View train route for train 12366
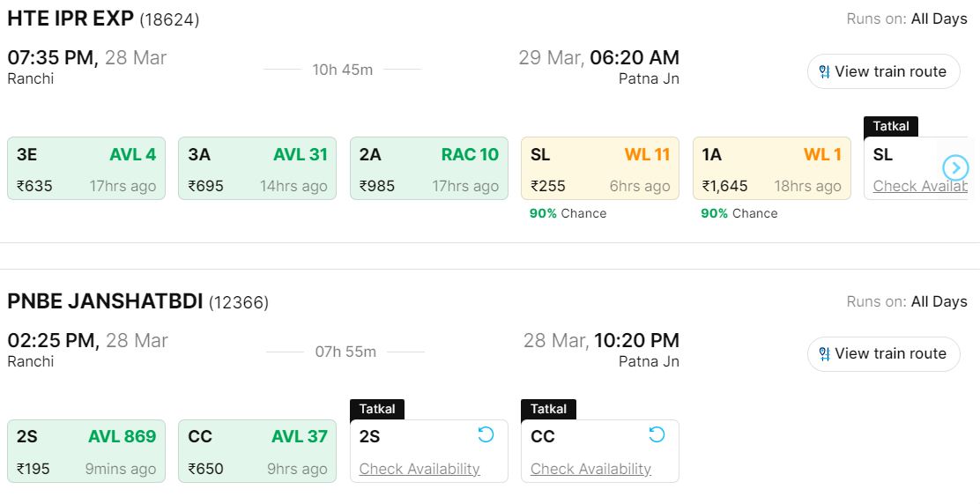Viewport: 980px width, 504px height. coord(884,353)
